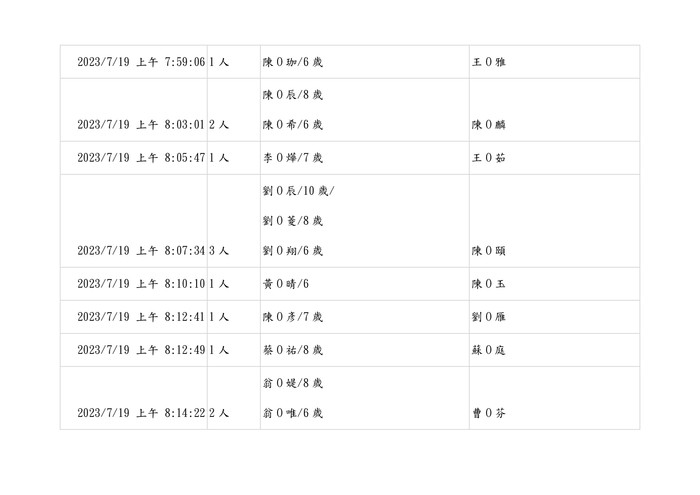700x495 pixels.
Task: Select the 8:14:22 timestamp entry
Action: pos(141,412)
